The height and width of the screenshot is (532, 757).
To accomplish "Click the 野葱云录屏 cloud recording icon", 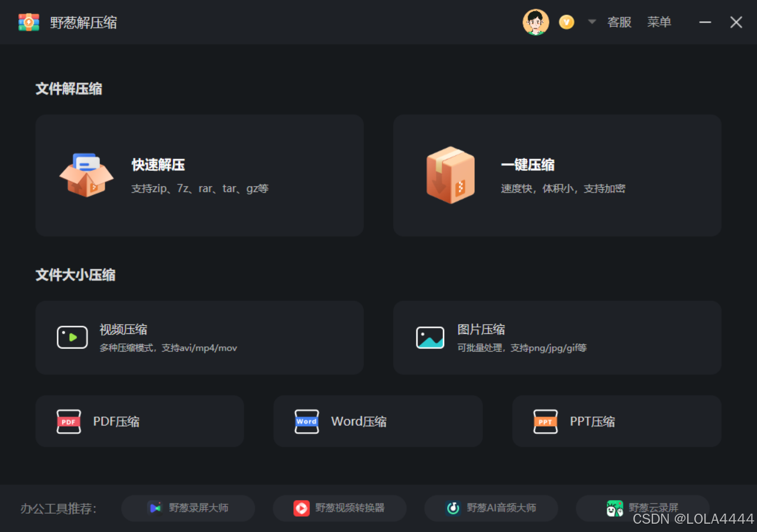I will pos(615,508).
